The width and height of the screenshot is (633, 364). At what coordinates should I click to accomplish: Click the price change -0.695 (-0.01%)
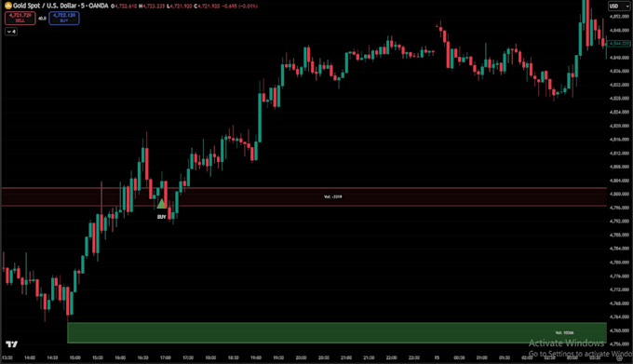[240, 7]
